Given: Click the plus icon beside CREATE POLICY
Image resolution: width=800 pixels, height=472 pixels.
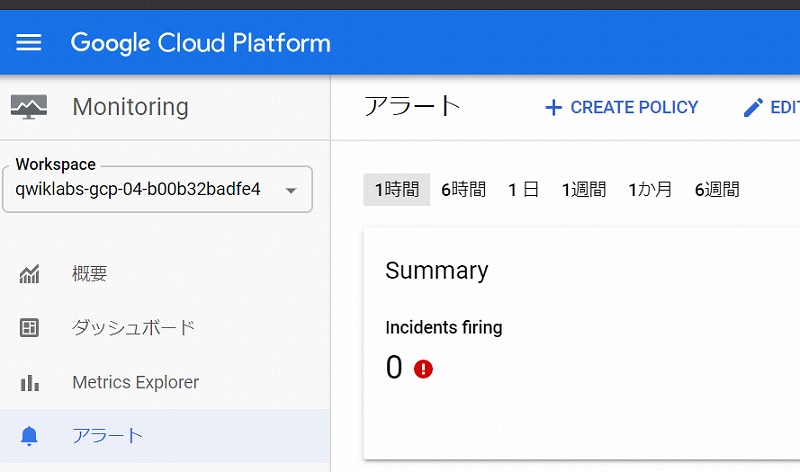Looking at the screenshot, I should coord(554,108).
